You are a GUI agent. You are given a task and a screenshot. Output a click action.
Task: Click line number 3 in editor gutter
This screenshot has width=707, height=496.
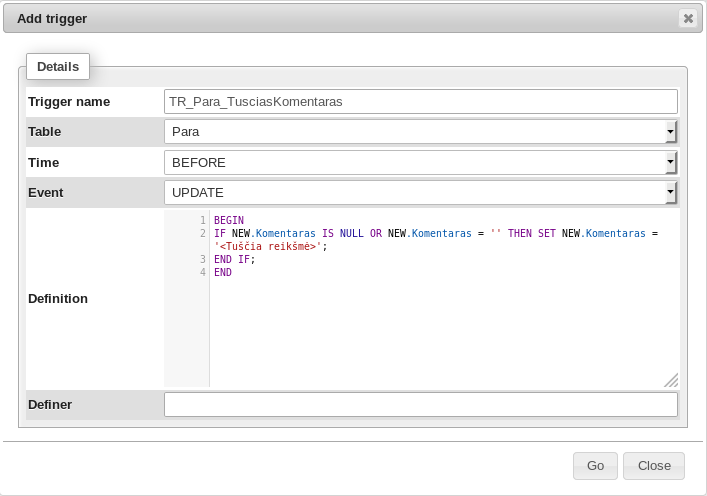pos(202,259)
